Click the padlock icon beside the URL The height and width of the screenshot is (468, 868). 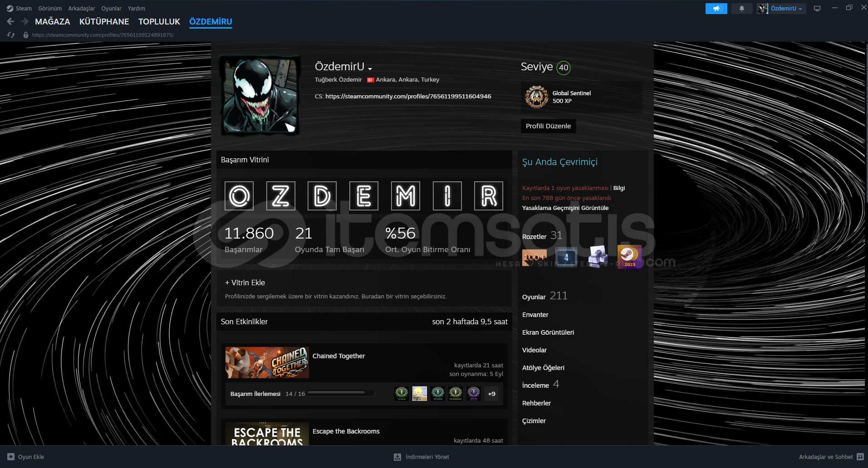click(x=26, y=35)
